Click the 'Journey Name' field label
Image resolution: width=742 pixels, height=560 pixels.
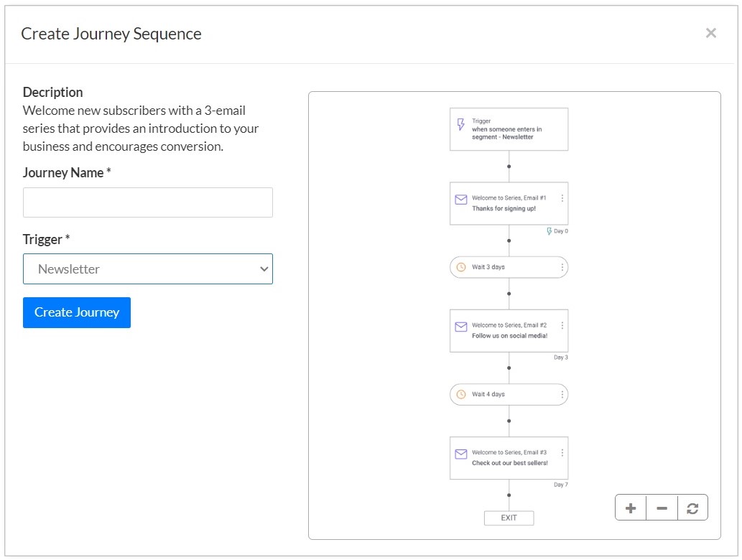(x=67, y=172)
